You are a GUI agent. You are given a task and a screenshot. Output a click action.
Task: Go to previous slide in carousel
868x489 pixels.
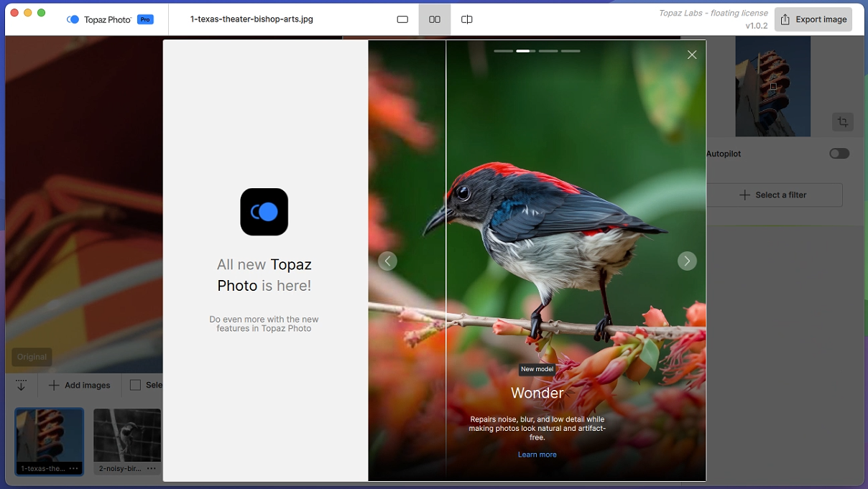(x=387, y=261)
